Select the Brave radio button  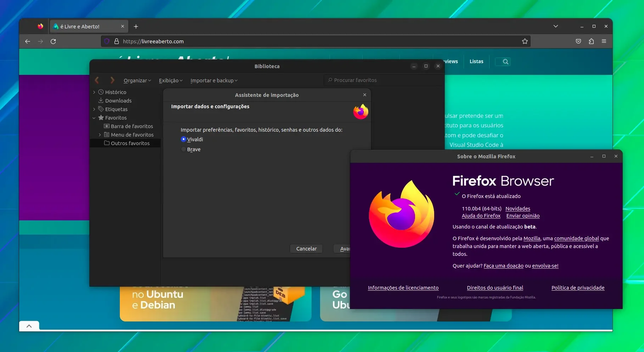click(183, 149)
